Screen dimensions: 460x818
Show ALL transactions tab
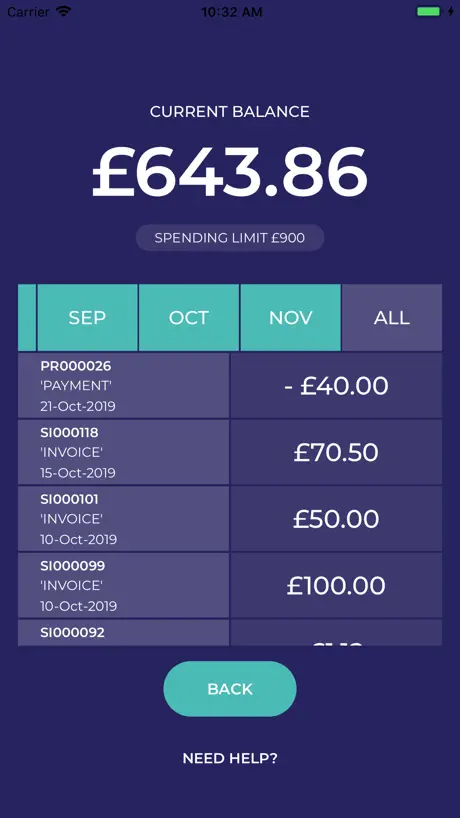[392, 318]
